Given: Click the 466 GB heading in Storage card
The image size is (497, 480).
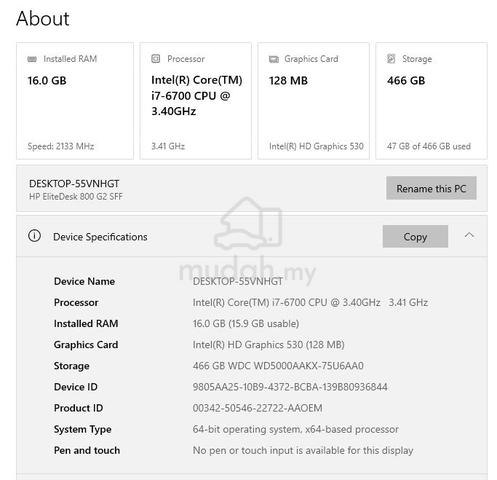Looking at the screenshot, I should pos(406,81).
